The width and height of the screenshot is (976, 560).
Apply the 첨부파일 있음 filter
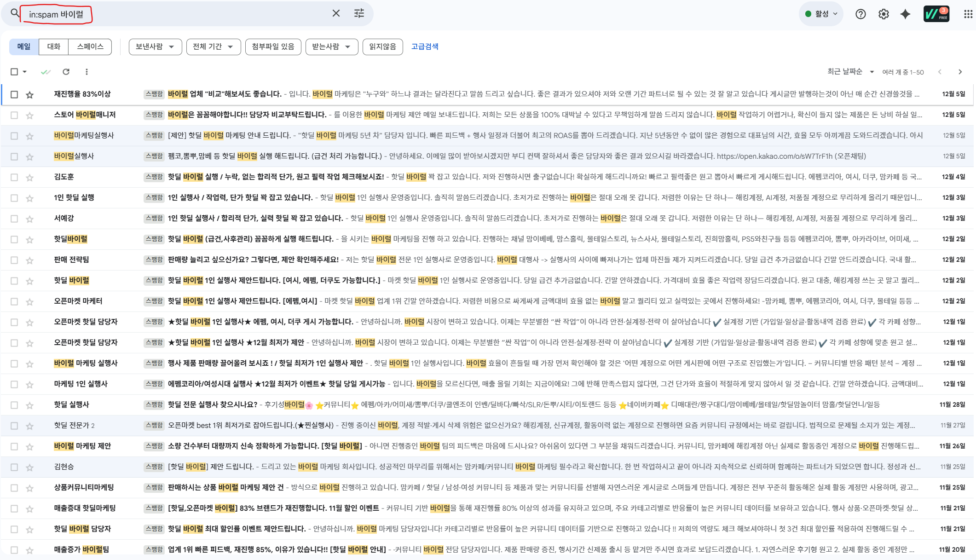click(x=273, y=47)
